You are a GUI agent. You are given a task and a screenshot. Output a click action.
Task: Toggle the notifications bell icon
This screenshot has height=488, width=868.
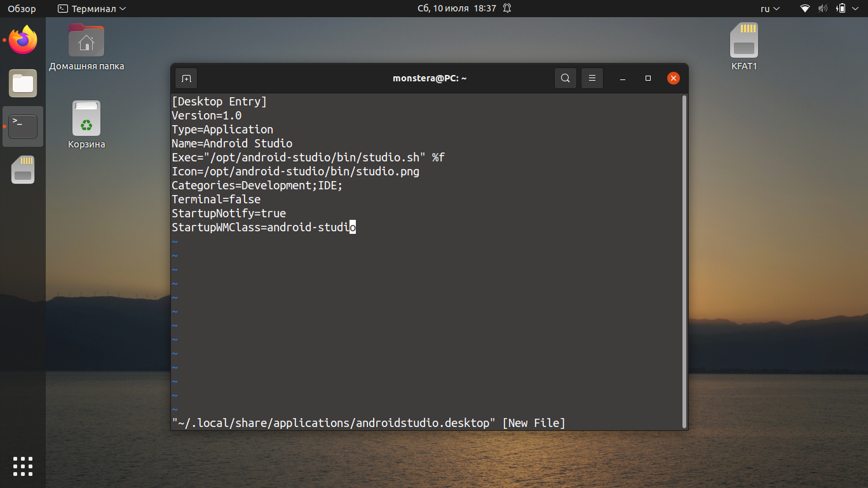pos(507,8)
